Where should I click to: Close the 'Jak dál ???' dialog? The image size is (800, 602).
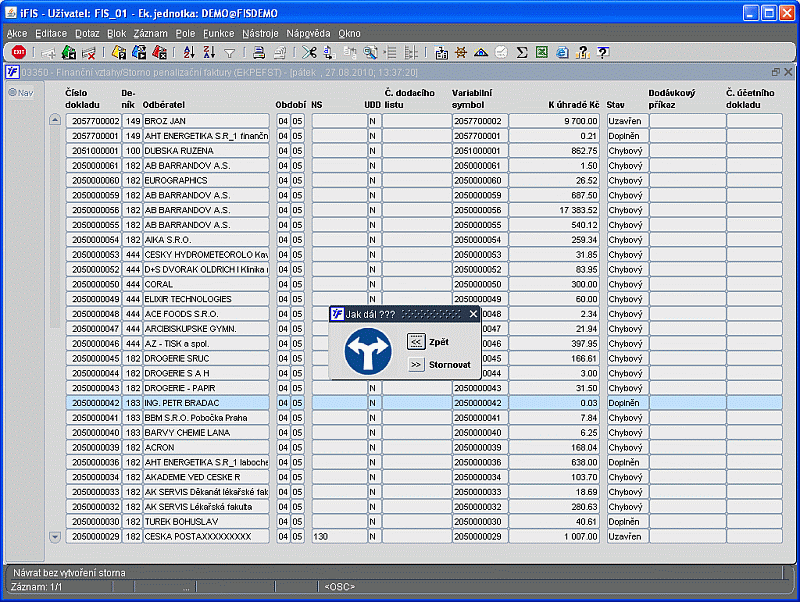click(474, 314)
